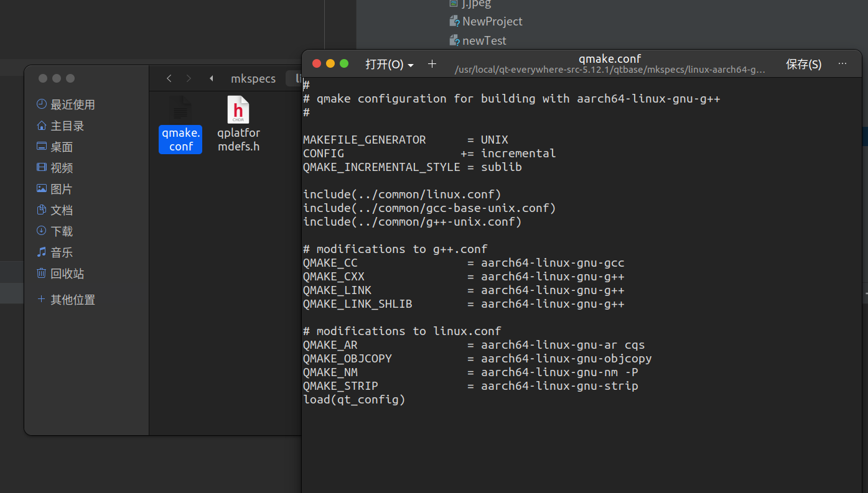This screenshot has height=493, width=868.
Task: Open the 打开(O) dropdown in the editor
Action: 390,64
